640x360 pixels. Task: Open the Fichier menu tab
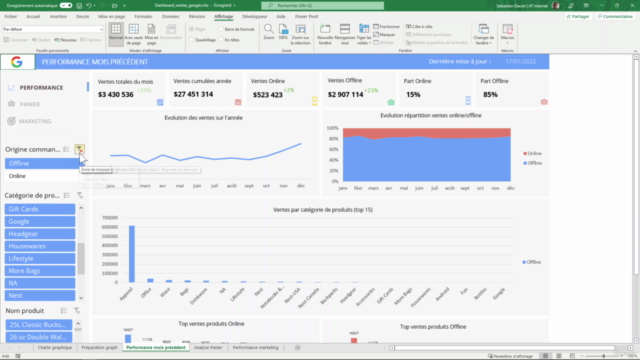[11, 17]
